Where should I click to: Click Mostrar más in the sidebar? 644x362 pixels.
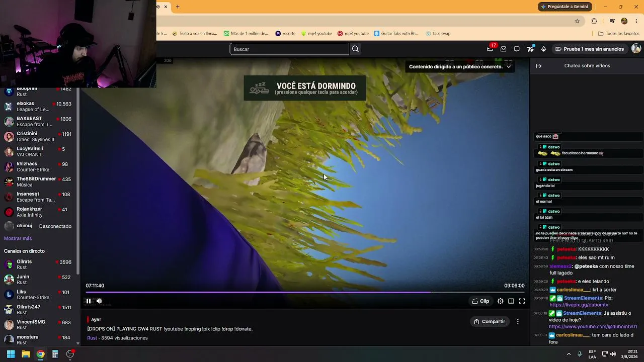pos(18,238)
